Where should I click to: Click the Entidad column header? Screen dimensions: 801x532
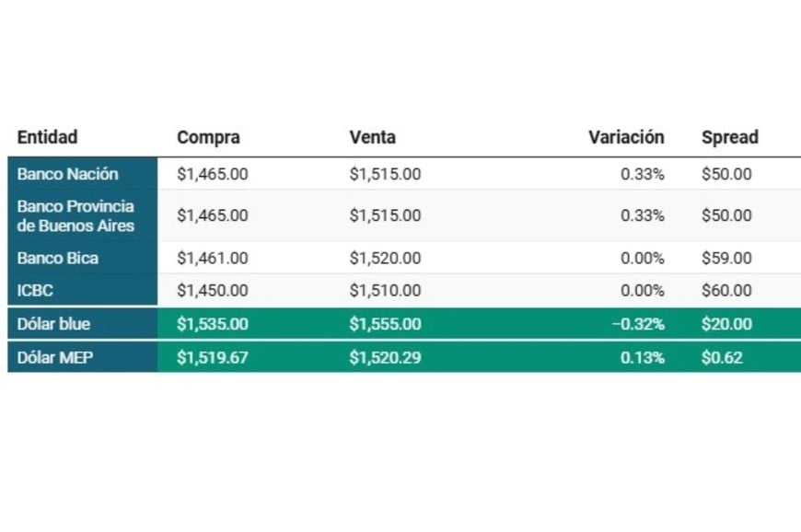[x=48, y=137]
